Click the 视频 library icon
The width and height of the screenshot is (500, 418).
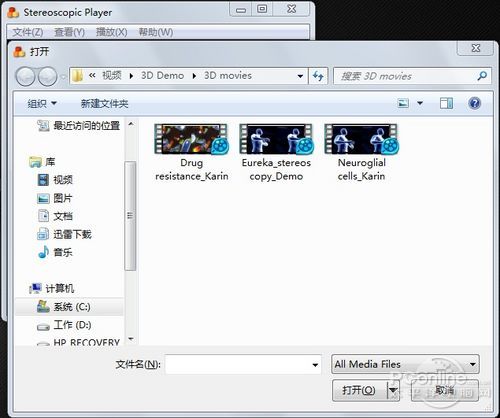(x=43, y=180)
